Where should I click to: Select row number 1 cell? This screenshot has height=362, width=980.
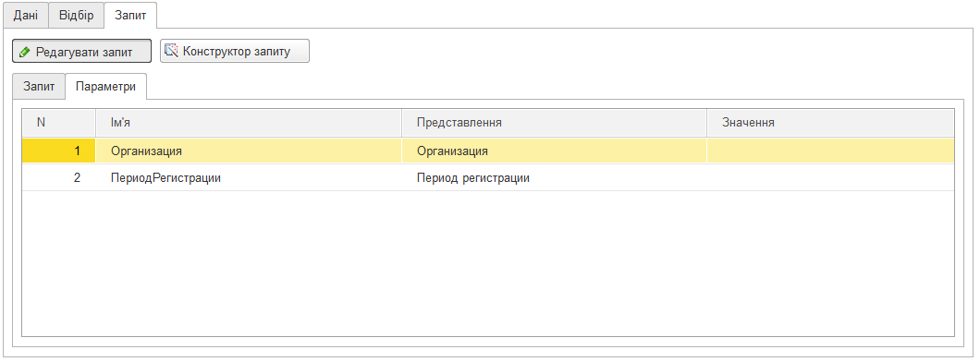click(x=59, y=151)
